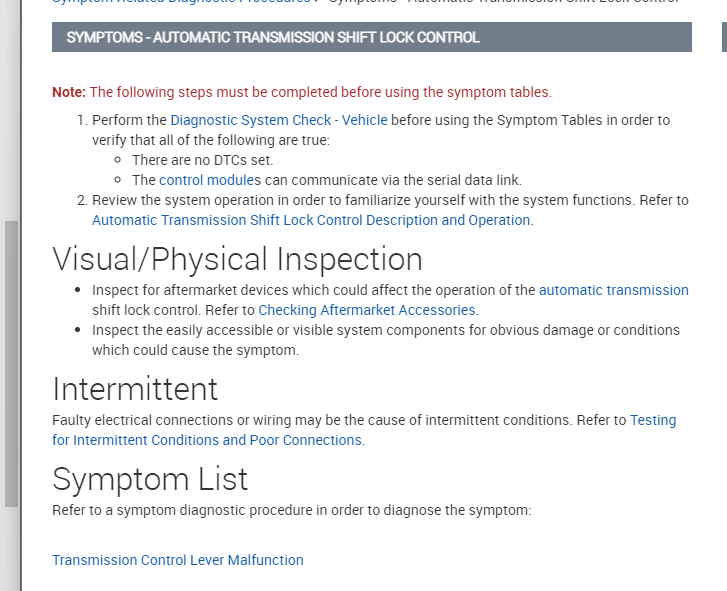Open the Diagnostic System Check - Vehicle link
727x591 pixels.
[x=279, y=120]
